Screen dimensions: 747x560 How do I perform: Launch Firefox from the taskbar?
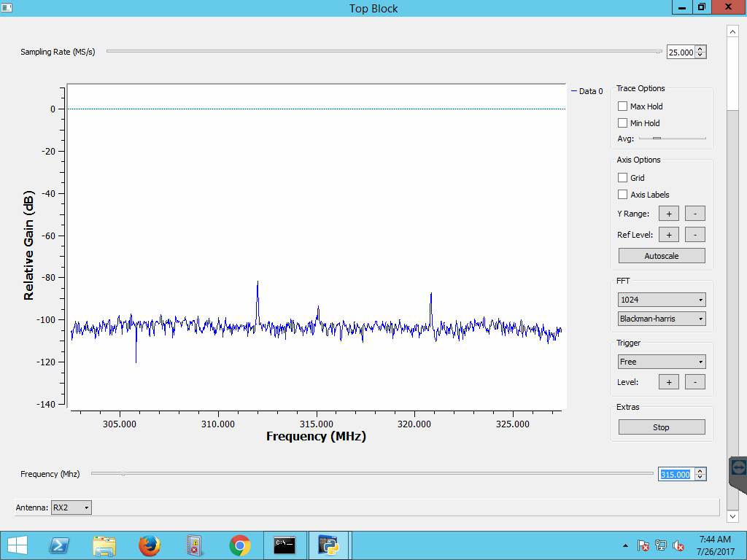150,545
